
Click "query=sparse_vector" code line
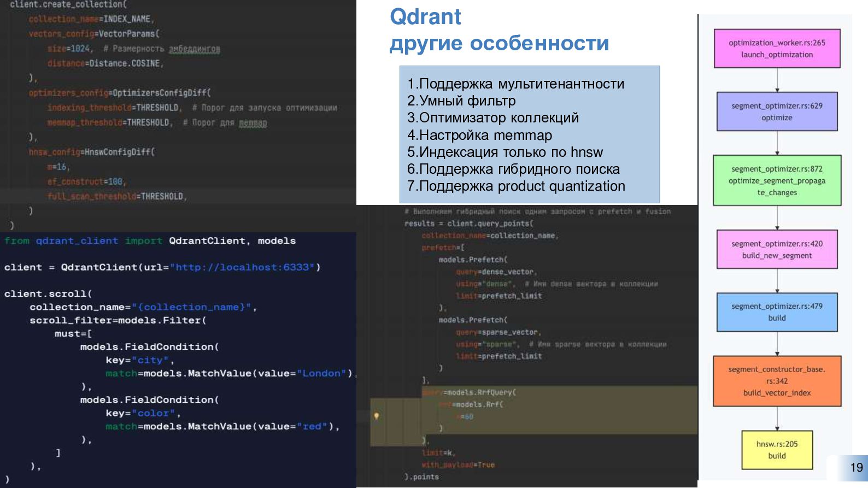498,332
